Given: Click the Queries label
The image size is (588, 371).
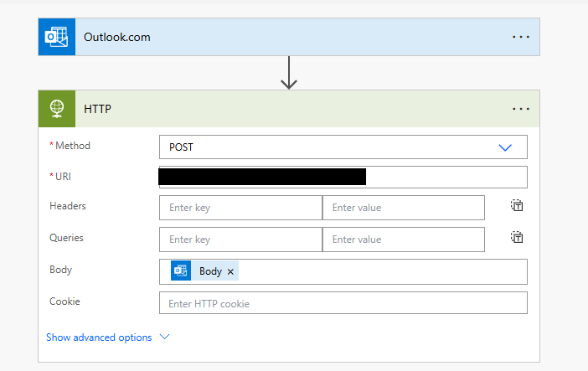Looking at the screenshot, I should pyautogui.click(x=66, y=238).
